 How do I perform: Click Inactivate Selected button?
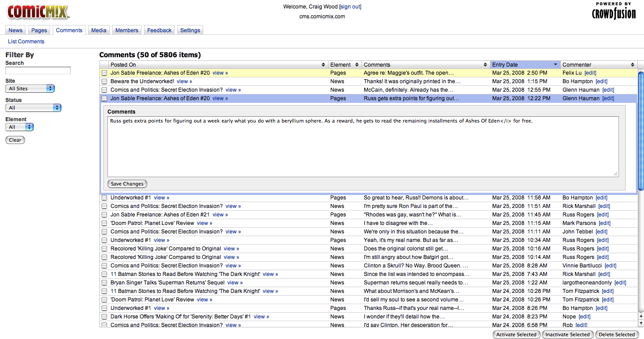pos(567,335)
